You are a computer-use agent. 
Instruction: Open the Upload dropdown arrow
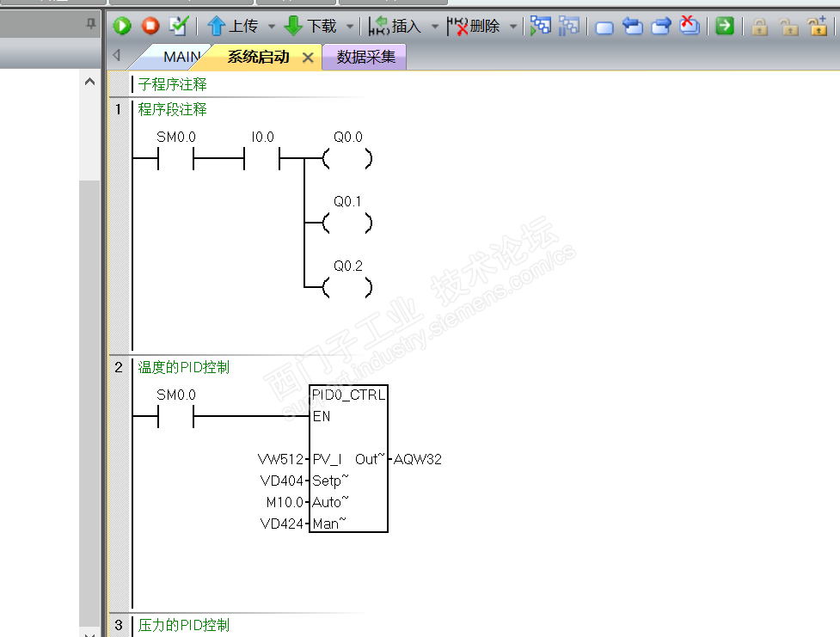click(x=272, y=27)
